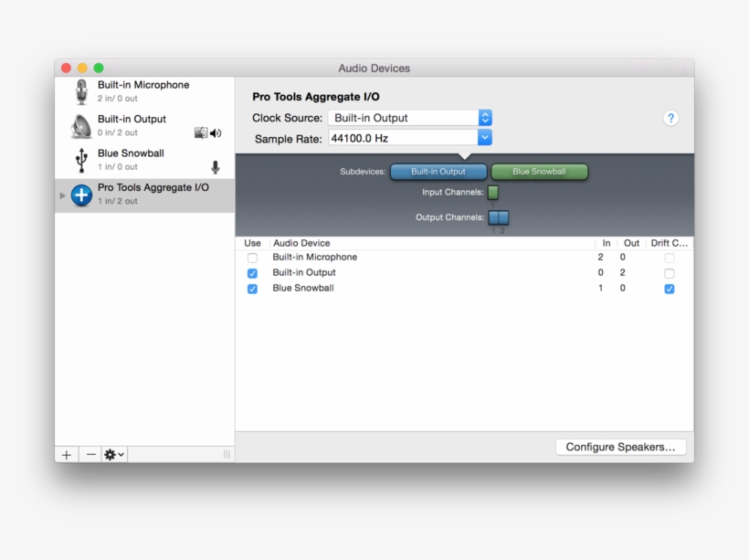This screenshot has height=560, width=749.
Task: Click the default input microphone indicator icon
Action: (216, 167)
